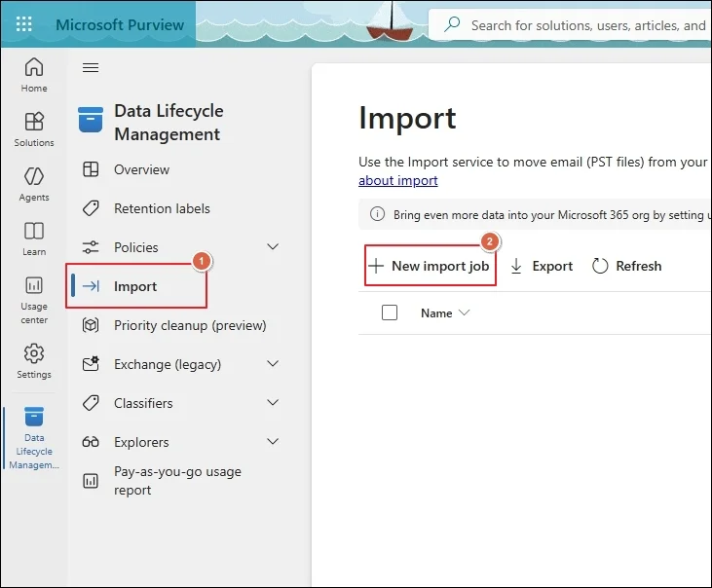
Task: Open the Name column sort chevron
Action: tap(464, 312)
